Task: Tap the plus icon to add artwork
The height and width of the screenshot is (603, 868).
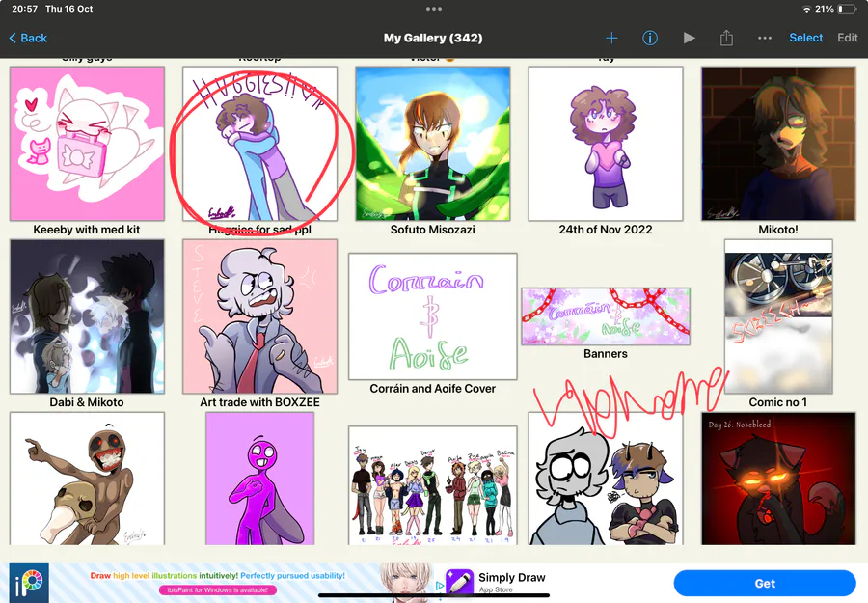Action: coord(611,38)
